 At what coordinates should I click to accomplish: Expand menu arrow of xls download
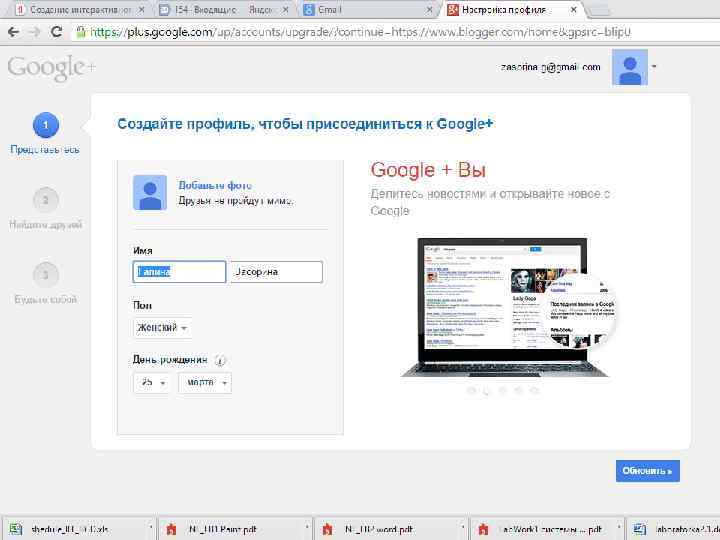pos(151,528)
